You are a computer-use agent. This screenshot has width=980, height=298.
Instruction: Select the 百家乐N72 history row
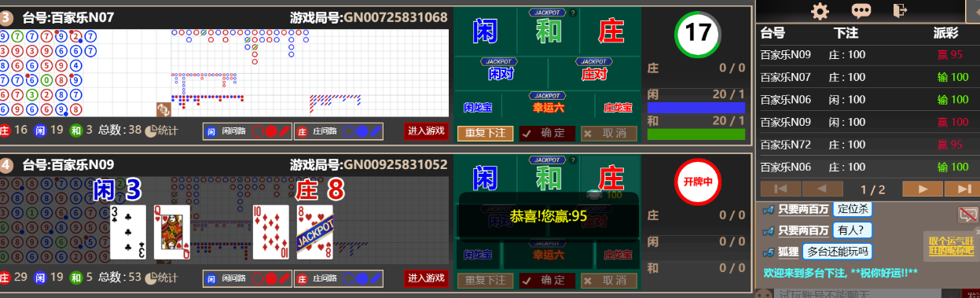[x=868, y=145]
